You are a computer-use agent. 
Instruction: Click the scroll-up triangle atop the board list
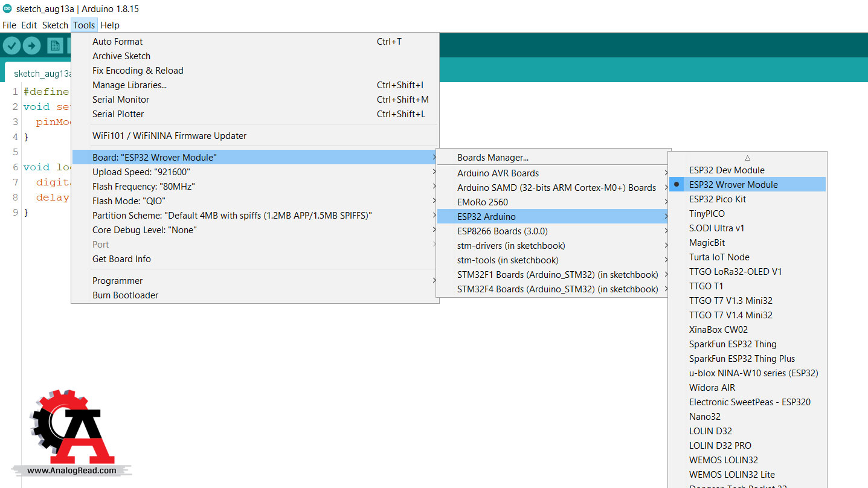(x=747, y=158)
